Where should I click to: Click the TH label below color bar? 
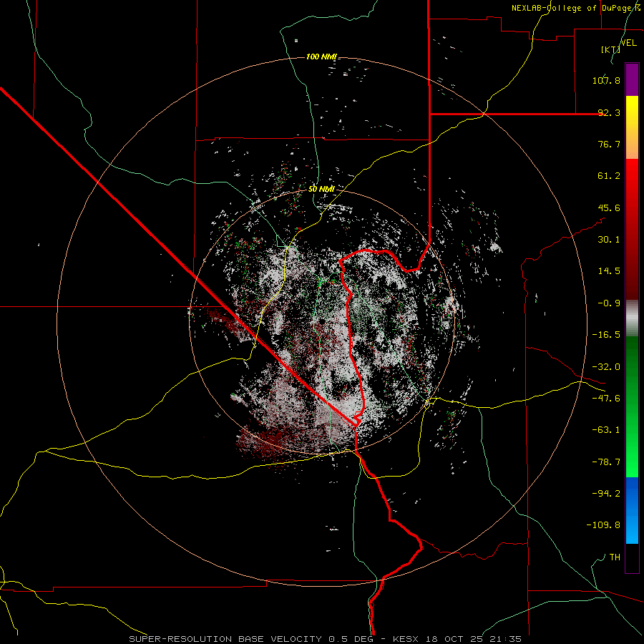click(615, 557)
